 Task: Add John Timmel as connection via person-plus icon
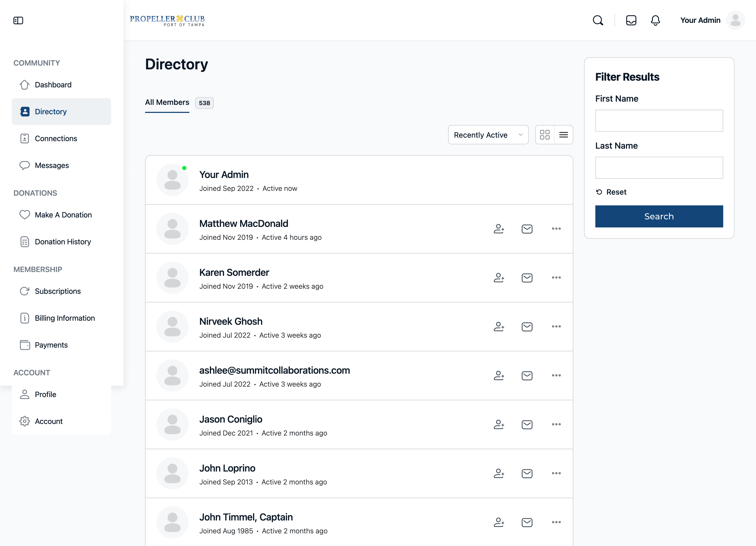click(499, 522)
